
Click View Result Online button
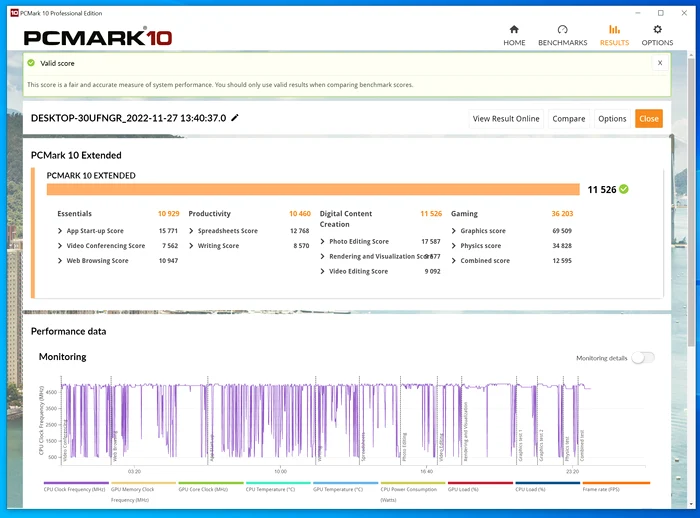click(506, 119)
